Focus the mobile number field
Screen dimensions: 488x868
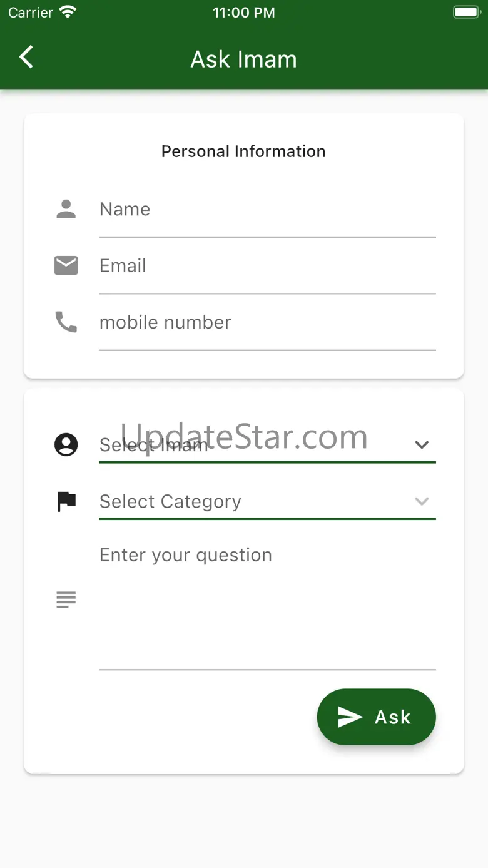tap(267, 323)
